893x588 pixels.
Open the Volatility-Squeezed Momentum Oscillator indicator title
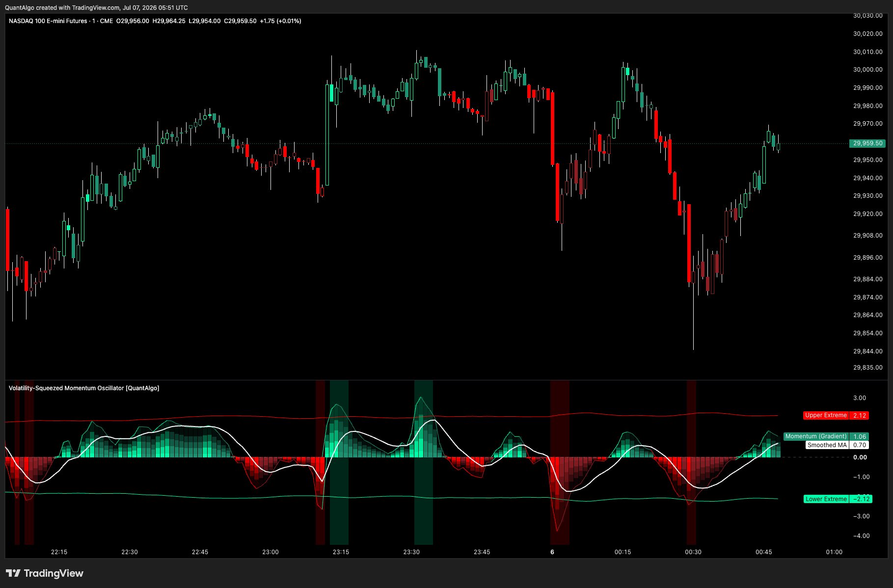click(84, 388)
